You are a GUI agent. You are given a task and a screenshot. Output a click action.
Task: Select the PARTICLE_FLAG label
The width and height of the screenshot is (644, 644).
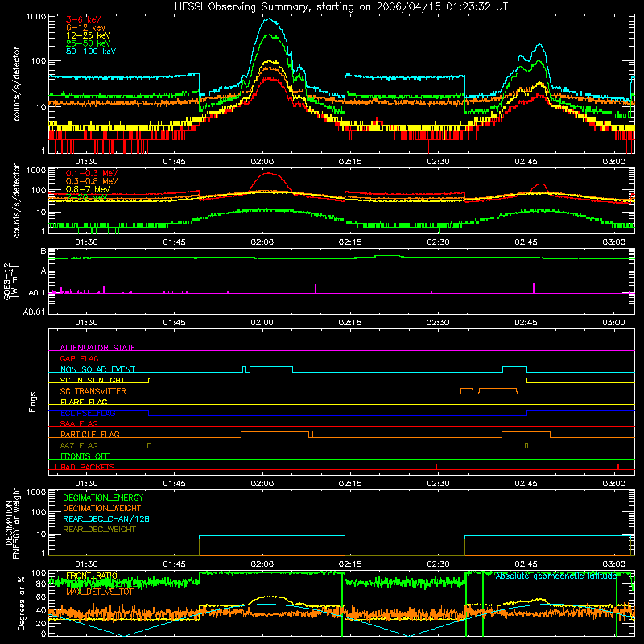(x=90, y=434)
